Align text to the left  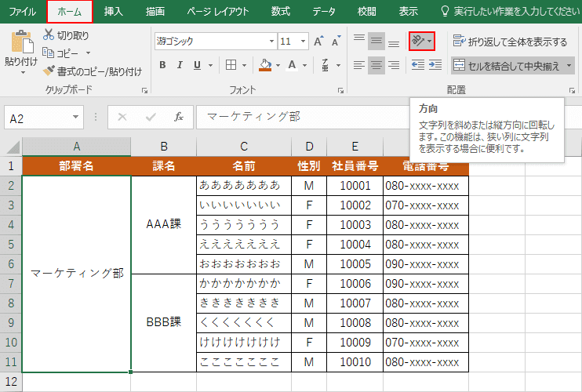[x=359, y=65]
